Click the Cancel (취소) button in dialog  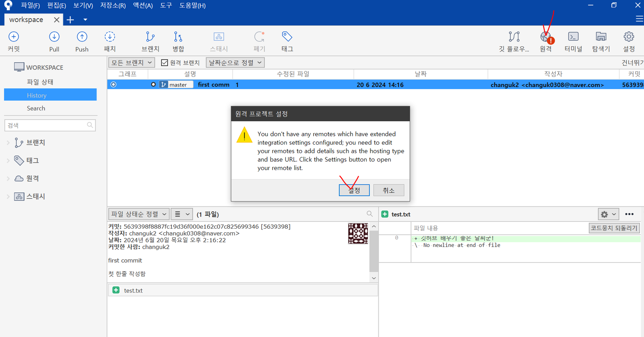click(x=389, y=190)
